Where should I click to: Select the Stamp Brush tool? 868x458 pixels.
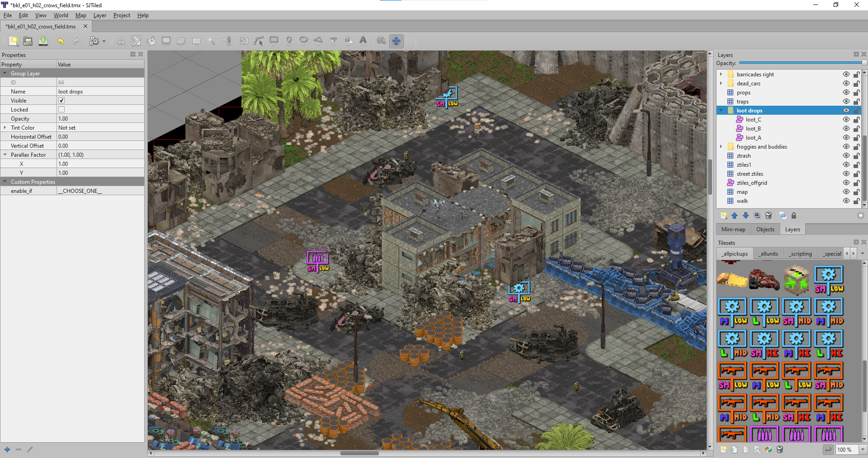click(122, 41)
